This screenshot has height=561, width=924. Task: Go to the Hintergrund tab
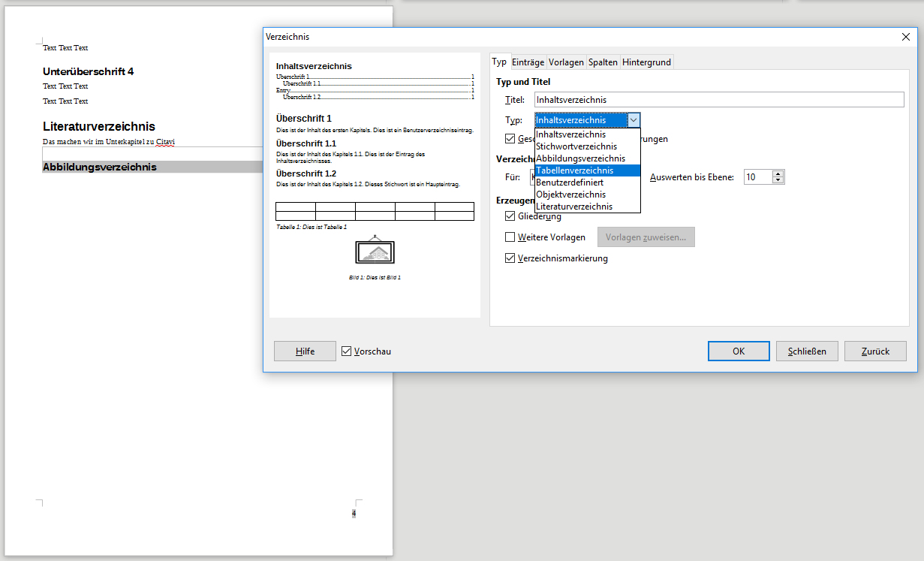pos(646,62)
